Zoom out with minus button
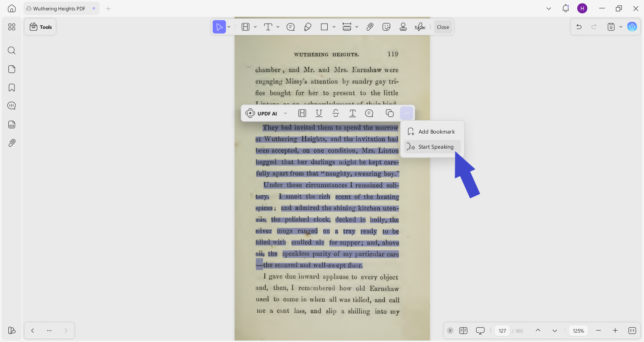The image size is (644, 342). click(598, 331)
